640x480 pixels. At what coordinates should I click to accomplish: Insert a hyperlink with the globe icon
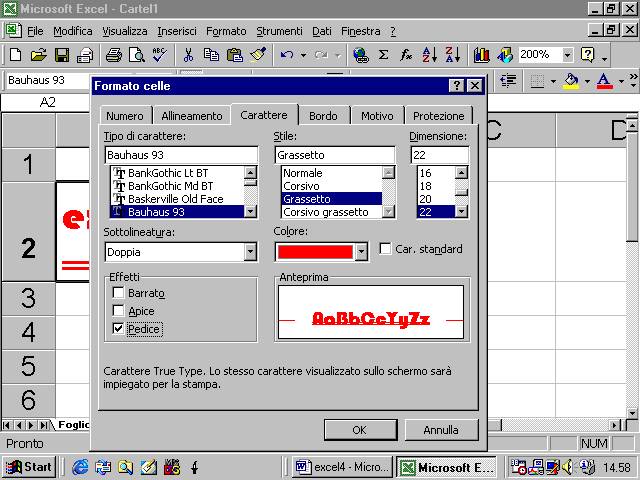click(x=361, y=54)
